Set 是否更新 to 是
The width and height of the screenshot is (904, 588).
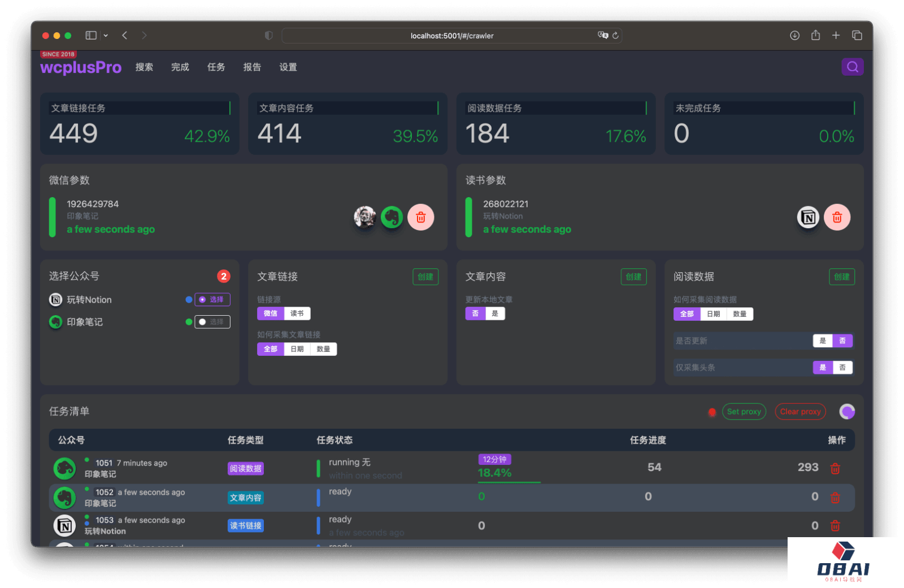tap(823, 341)
